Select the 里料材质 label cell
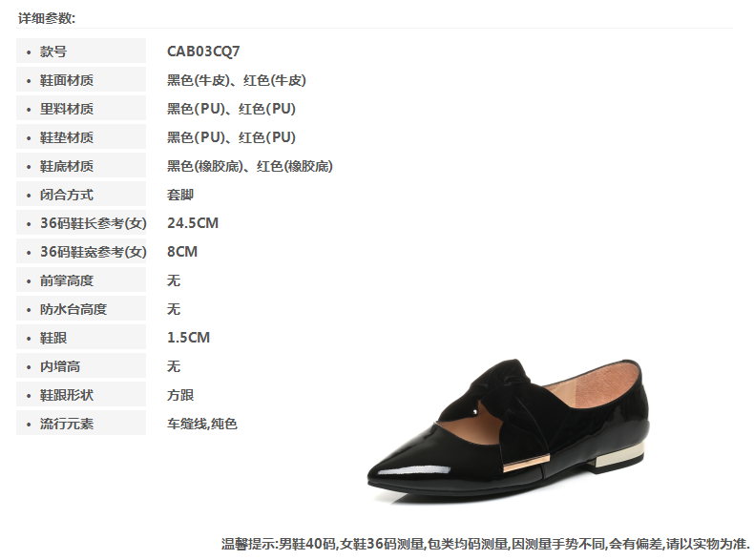This screenshot has width=754, height=560. pos(81,108)
